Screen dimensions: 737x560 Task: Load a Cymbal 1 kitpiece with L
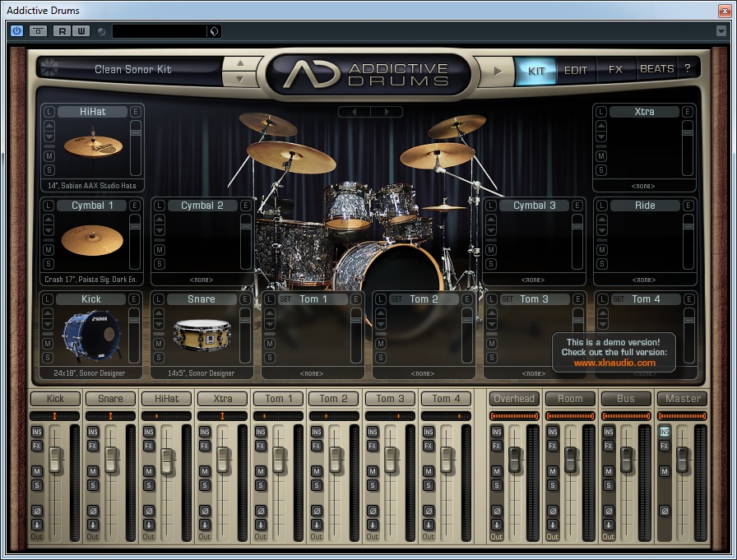coord(49,206)
